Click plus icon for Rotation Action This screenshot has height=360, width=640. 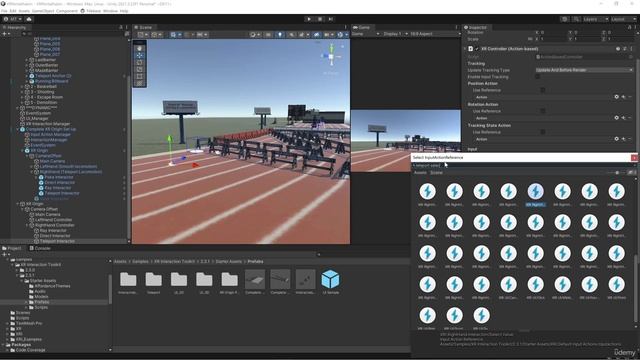[x=623, y=118]
